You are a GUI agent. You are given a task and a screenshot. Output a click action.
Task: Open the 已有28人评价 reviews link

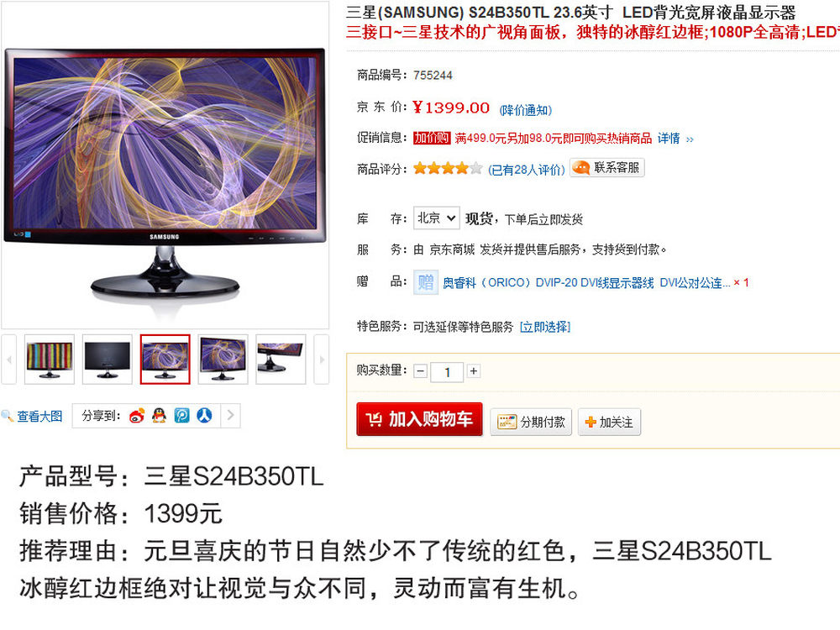pyautogui.click(x=527, y=170)
